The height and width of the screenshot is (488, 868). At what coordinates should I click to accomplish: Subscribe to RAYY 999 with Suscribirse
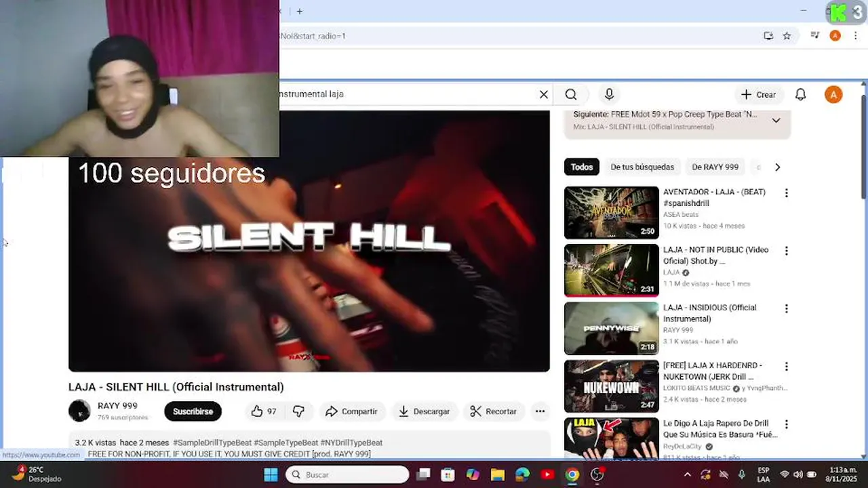coord(193,411)
